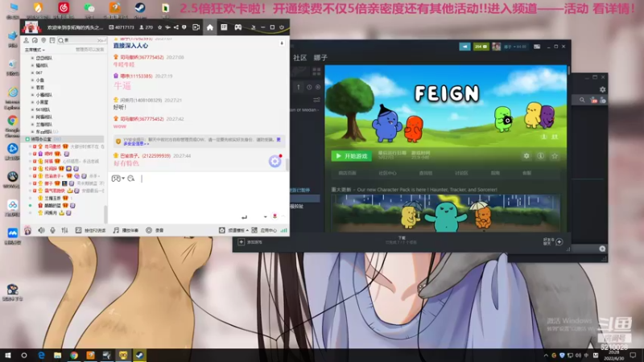Open the YY channel bulletin board icon
This screenshot has height=362, width=644.
(52, 40)
